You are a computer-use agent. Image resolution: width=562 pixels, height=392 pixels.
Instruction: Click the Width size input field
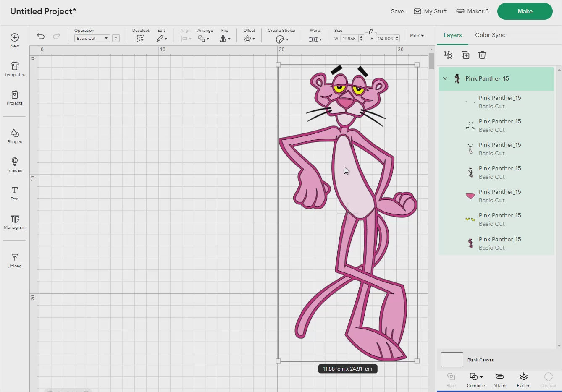pos(349,38)
